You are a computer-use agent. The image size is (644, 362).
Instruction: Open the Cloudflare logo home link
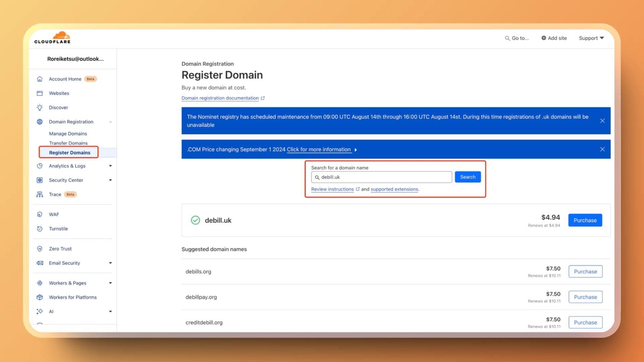tap(52, 38)
